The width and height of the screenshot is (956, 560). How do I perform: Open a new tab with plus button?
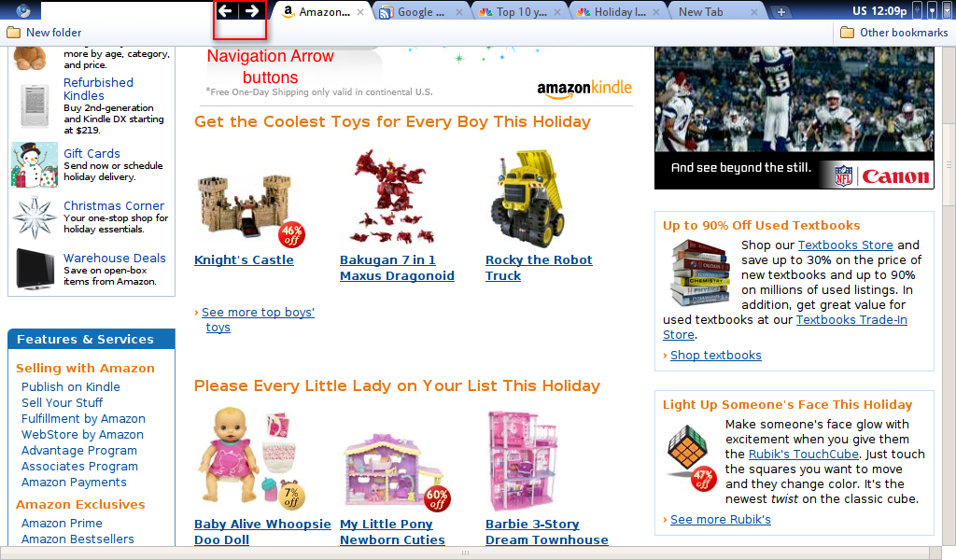[781, 11]
